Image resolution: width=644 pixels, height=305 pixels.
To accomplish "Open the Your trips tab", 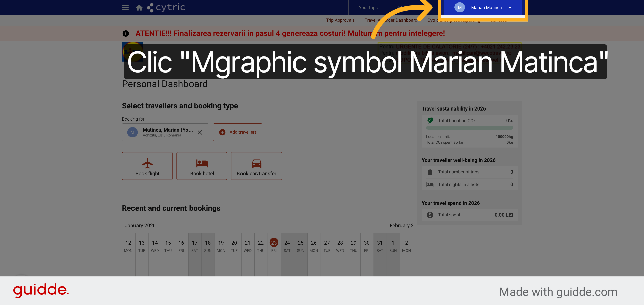I will tap(368, 7).
